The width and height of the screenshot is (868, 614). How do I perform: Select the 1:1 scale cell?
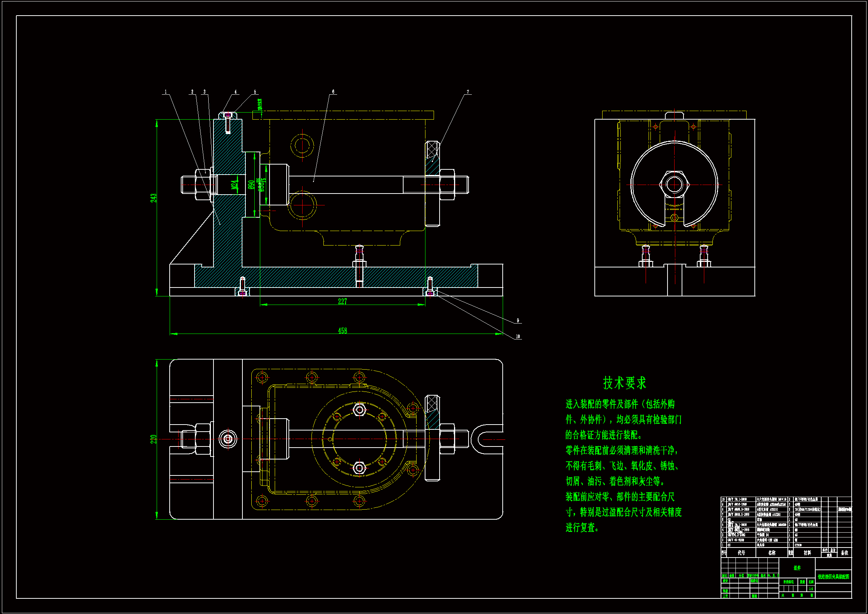click(x=811, y=589)
